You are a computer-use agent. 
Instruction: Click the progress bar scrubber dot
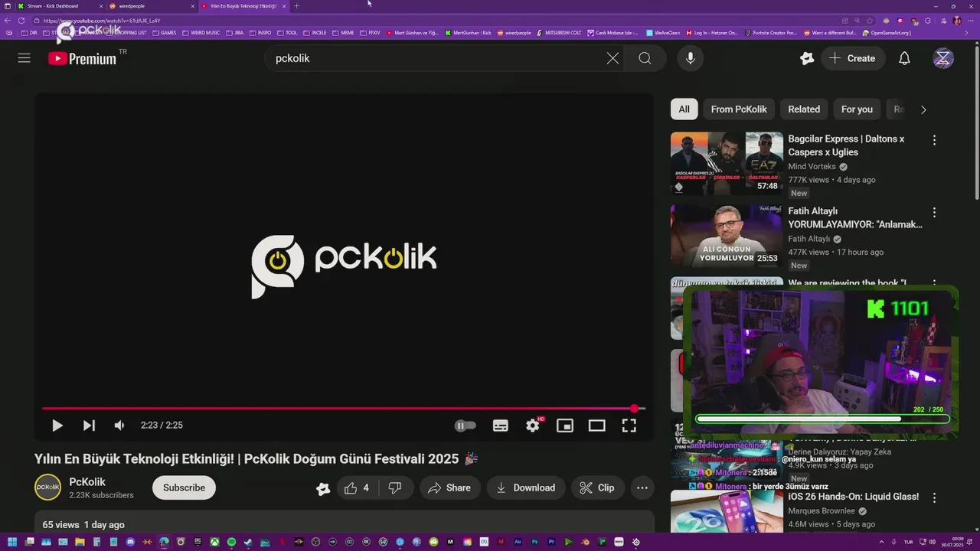[x=635, y=409]
